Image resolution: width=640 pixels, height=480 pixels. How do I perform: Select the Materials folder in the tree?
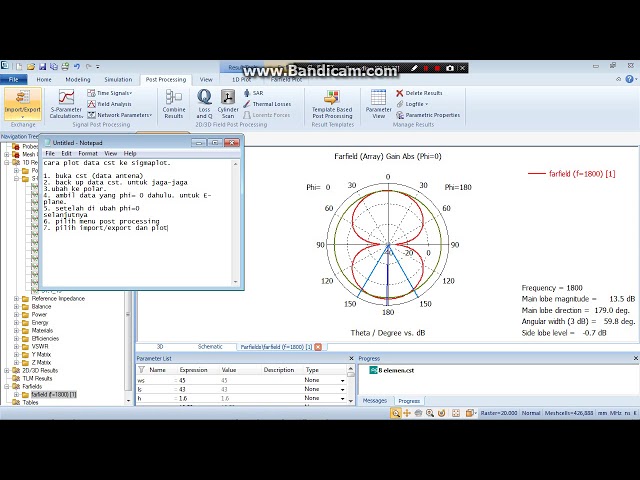(42, 331)
